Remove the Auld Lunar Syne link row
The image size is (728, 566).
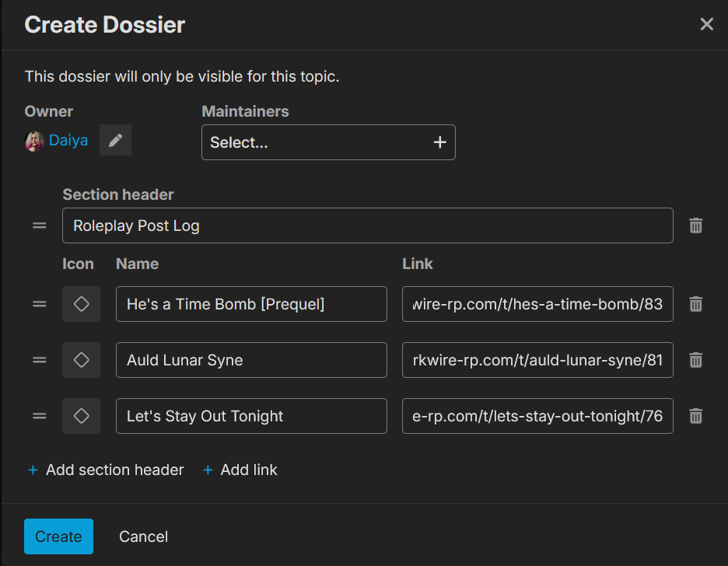pos(696,360)
